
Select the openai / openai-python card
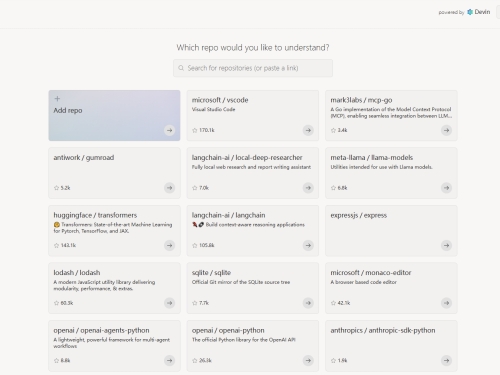(x=253, y=346)
